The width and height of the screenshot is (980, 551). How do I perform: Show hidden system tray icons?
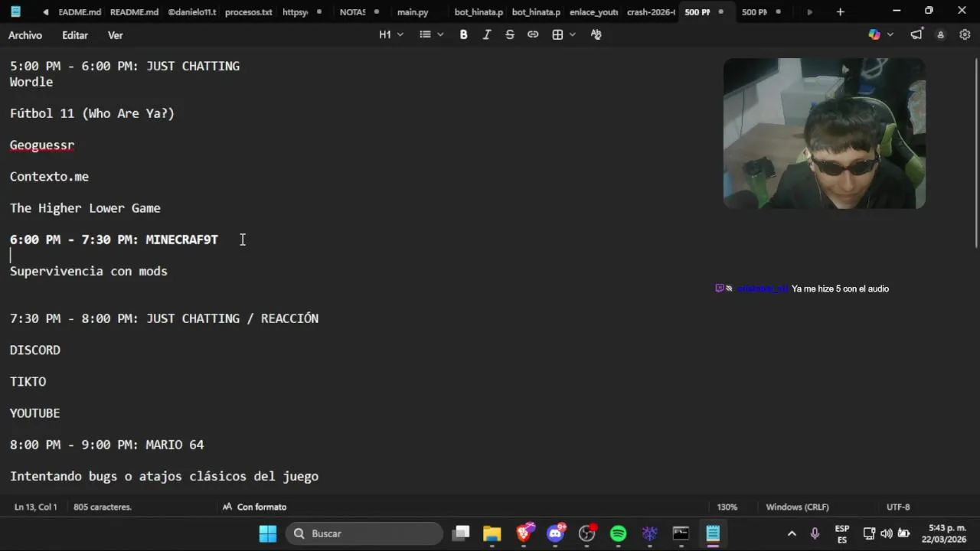pyautogui.click(x=792, y=533)
